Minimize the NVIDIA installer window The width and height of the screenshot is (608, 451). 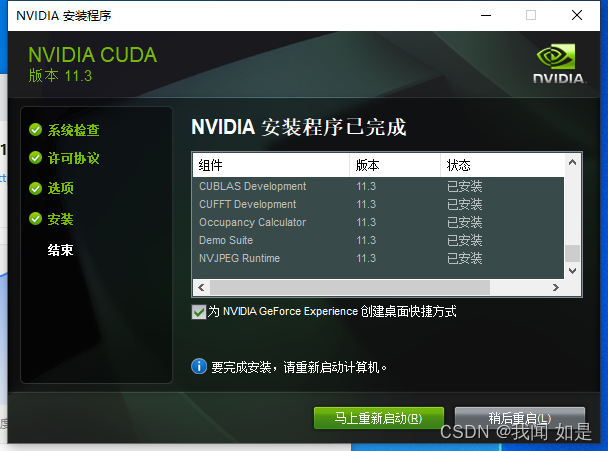486,16
